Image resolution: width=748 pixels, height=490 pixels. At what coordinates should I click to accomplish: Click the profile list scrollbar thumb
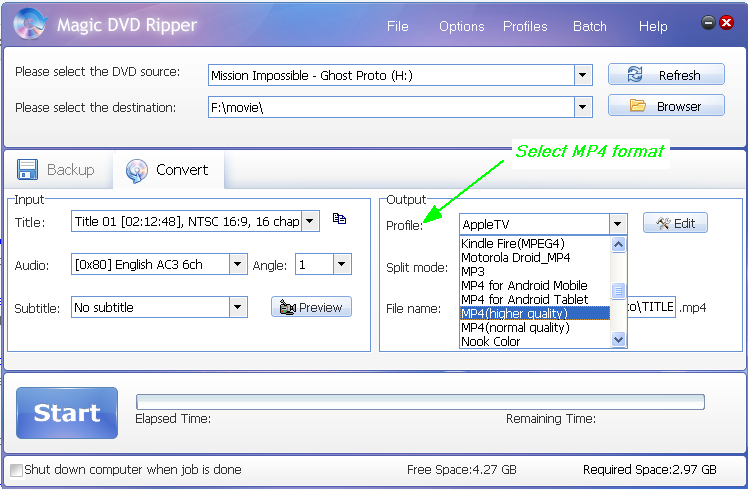click(618, 291)
